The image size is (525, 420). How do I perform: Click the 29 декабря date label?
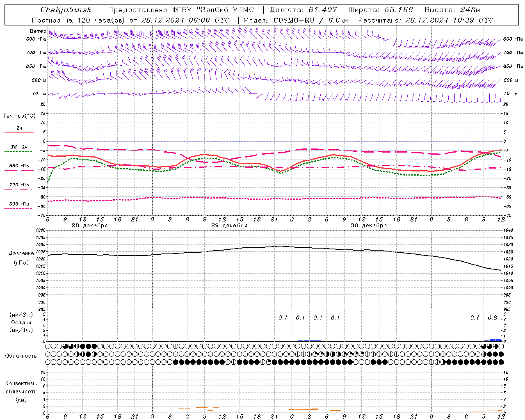pyautogui.click(x=229, y=226)
